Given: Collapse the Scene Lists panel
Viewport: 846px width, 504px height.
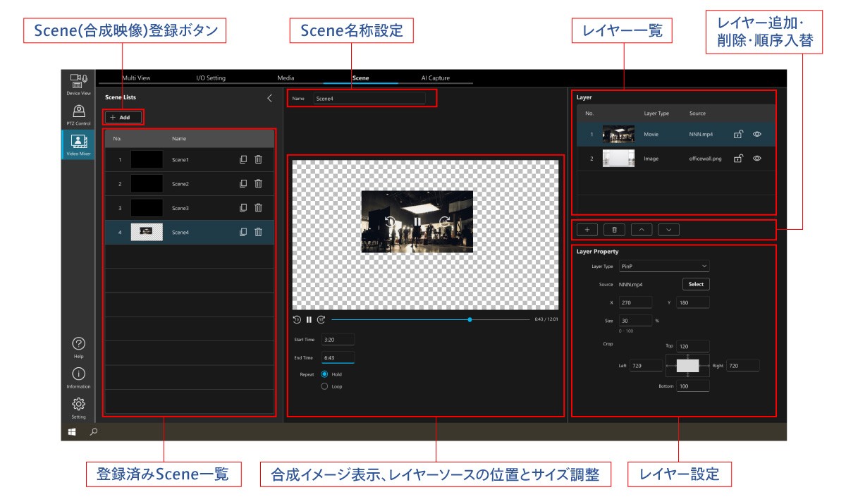Looking at the screenshot, I should (269, 97).
